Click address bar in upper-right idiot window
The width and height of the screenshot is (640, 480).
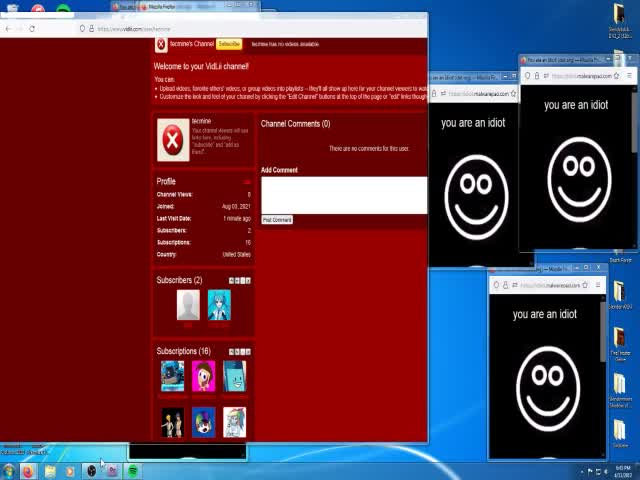point(582,76)
